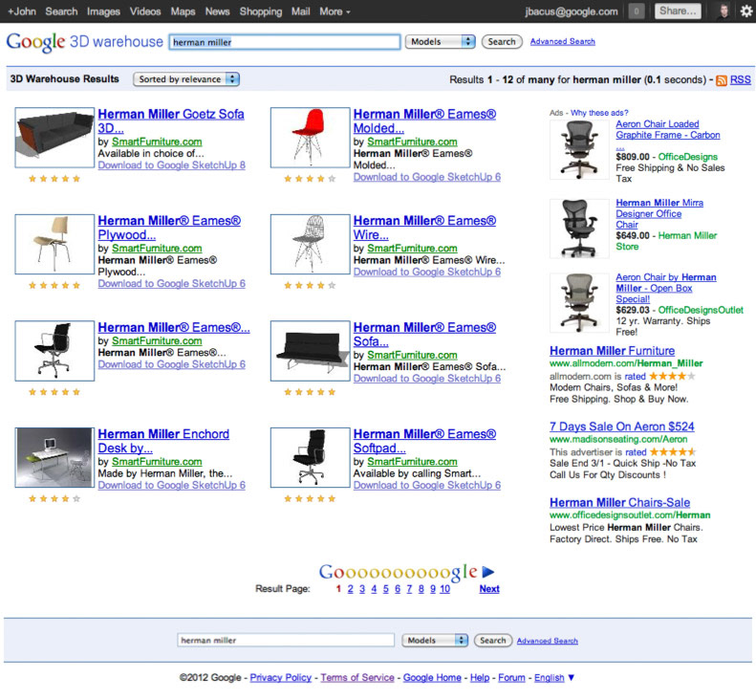Click in the bottom herman miller search field
Image resolution: width=756 pixels, height=700 pixels.
click(x=286, y=640)
